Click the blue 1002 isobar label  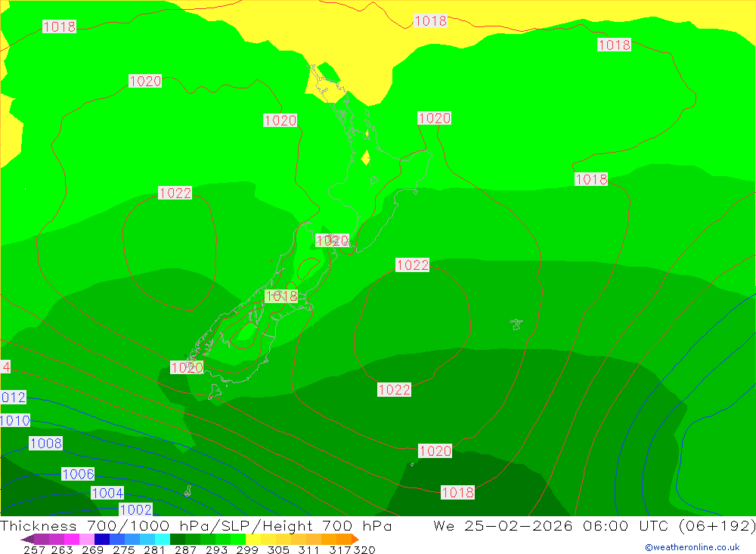coord(136,509)
